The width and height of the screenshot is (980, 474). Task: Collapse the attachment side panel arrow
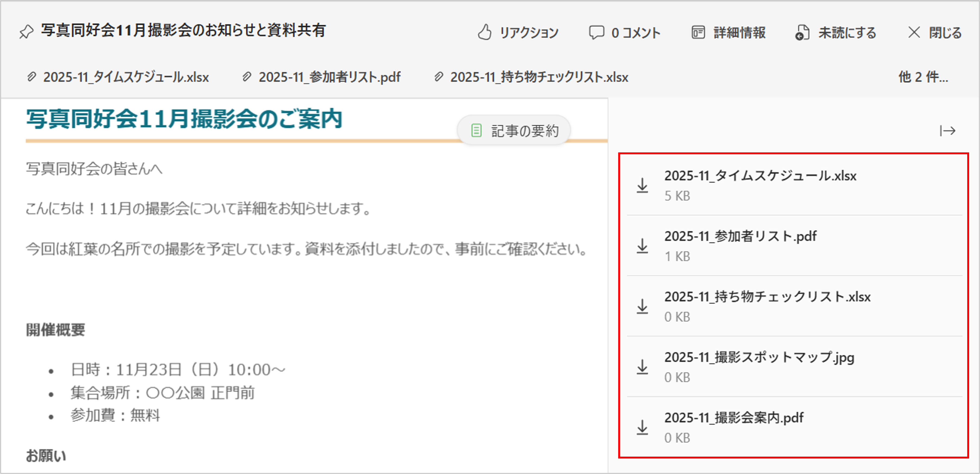click(x=947, y=131)
